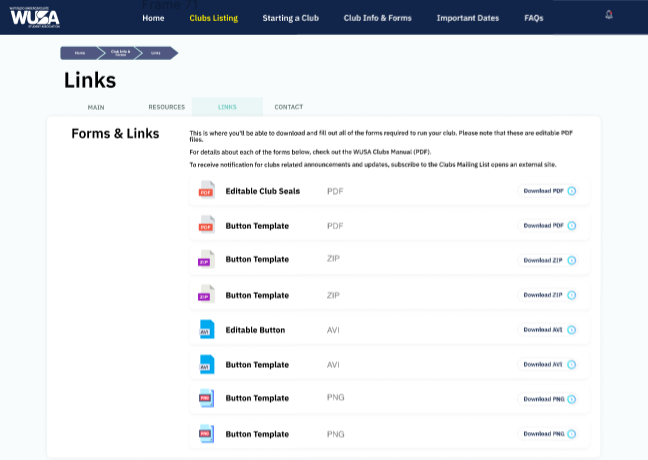This screenshot has width=648, height=460.
Task: Click the "Links" page title
Action: (x=90, y=80)
